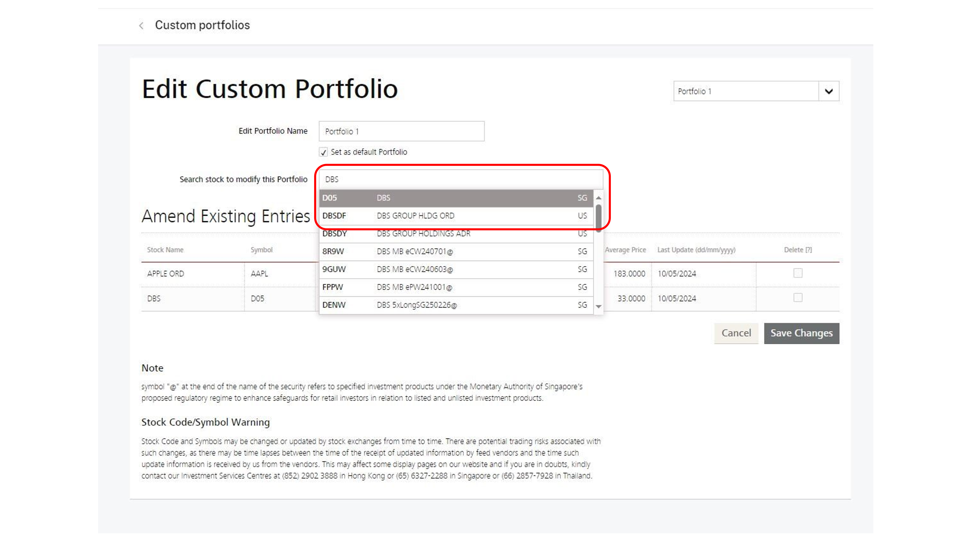Viewport: 973px width, 560px height.
Task: Click the DBS stock search field
Action: [460, 179]
